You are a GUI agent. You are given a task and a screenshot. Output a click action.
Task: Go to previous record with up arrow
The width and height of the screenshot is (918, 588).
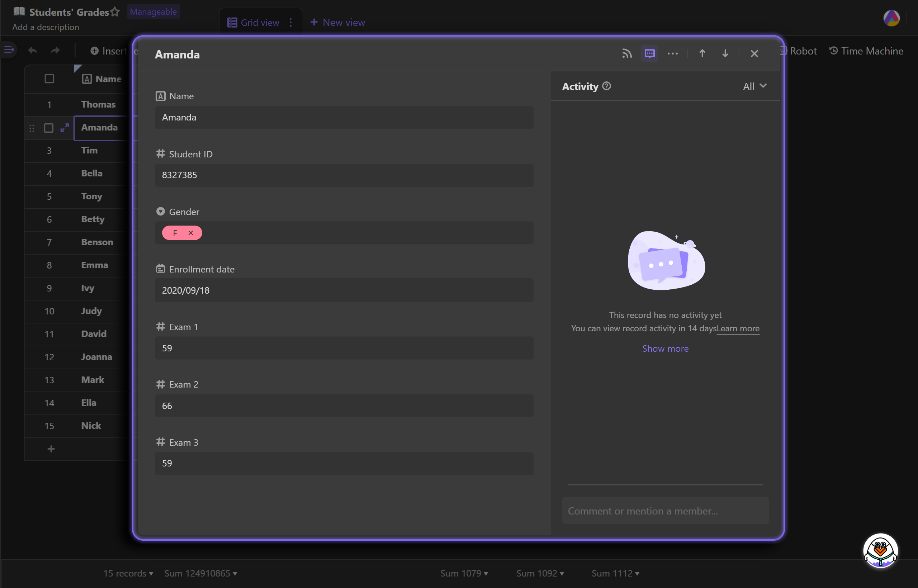(702, 53)
